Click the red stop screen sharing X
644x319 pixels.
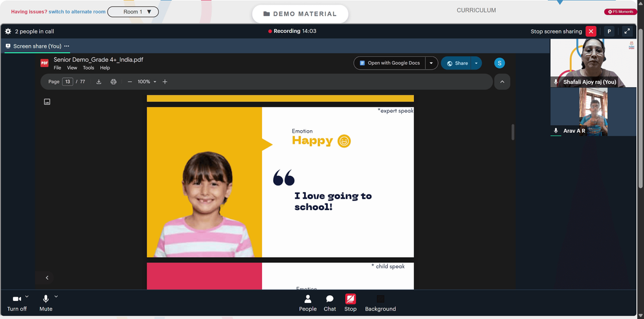point(591,31)
